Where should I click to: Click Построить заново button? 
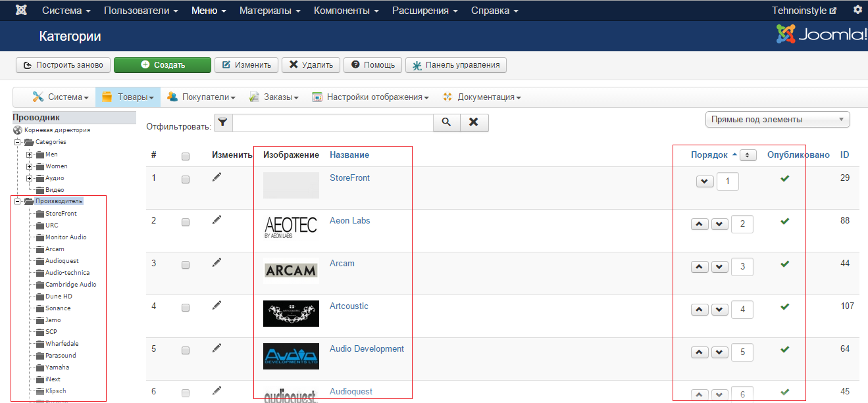[x=63, y=65]
